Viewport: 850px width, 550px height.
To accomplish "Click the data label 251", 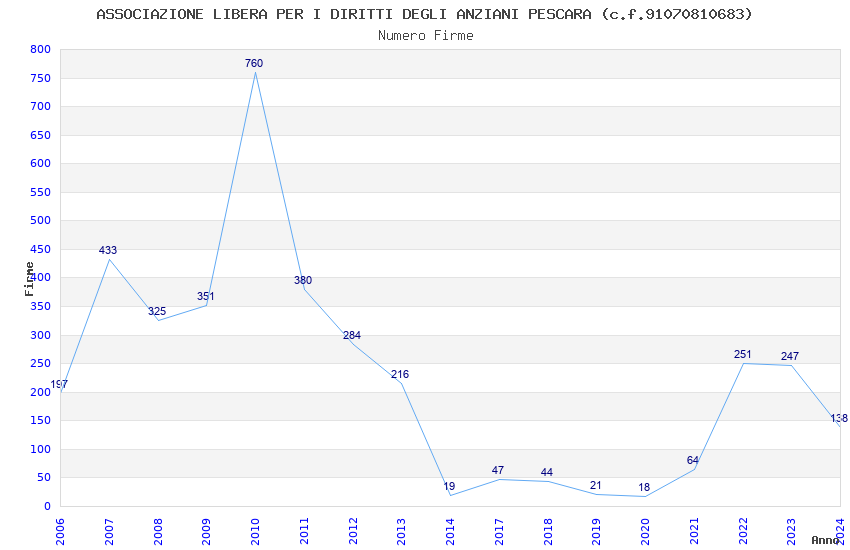I will click(743, 354).
